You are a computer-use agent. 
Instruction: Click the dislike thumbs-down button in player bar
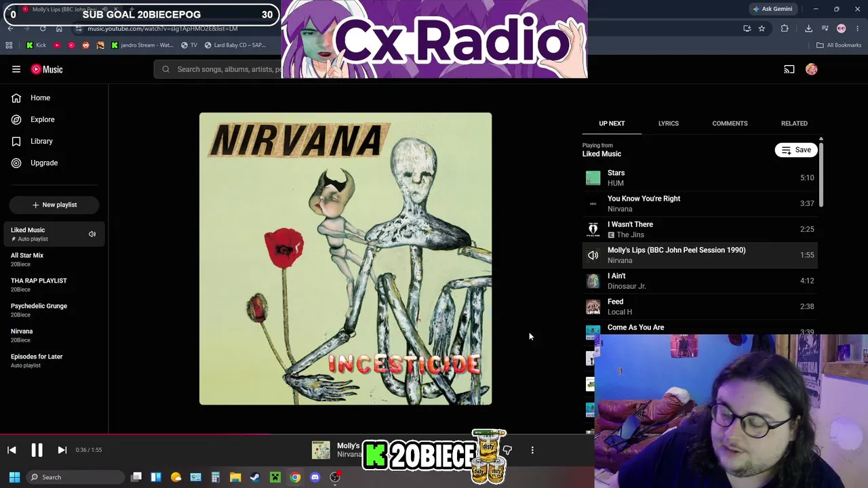[x=507, y=450]
